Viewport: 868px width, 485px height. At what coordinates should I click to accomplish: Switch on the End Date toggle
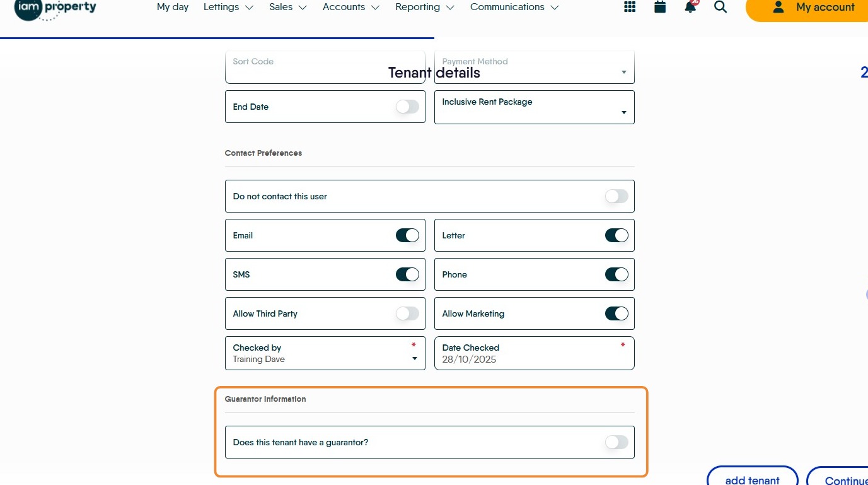[407, 107]
